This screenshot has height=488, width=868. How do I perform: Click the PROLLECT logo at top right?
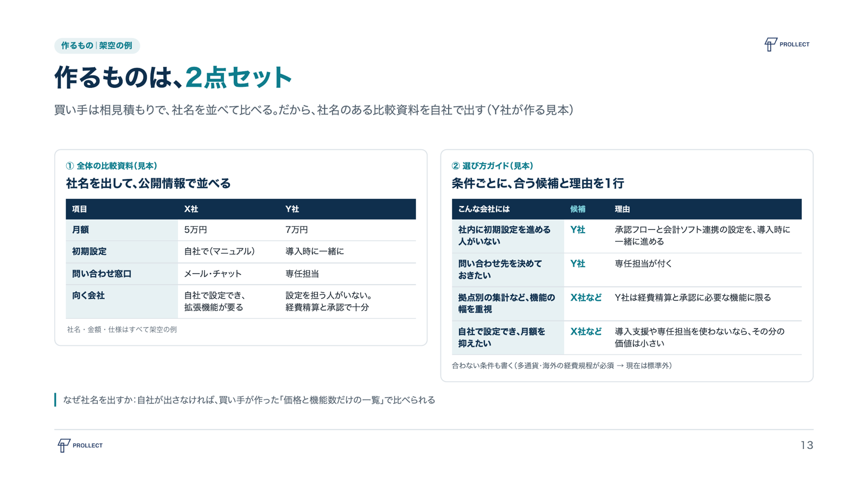pos(787,44)
